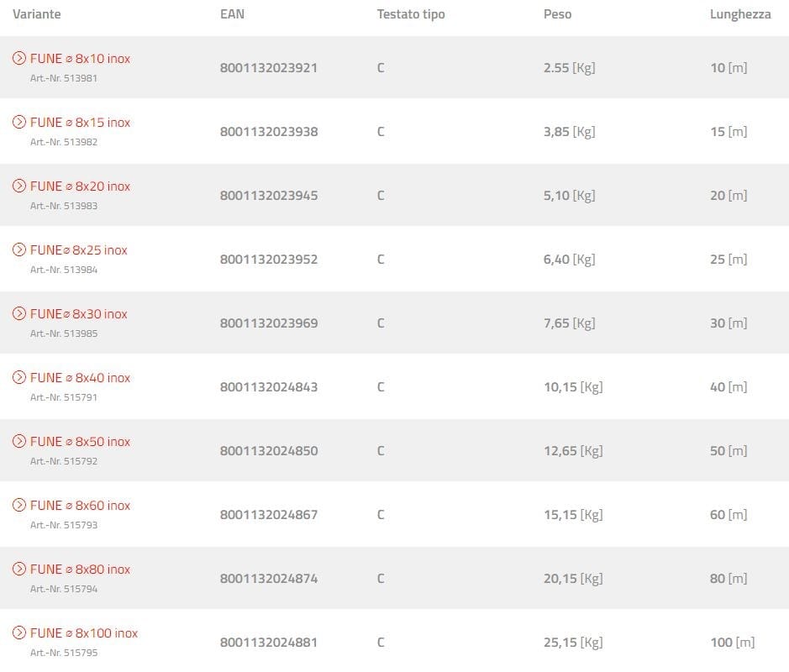The image size is (789, 672).
Task: Open the FUNE ⌀ 8x100 inox variant link
Action: coord(84,633)
